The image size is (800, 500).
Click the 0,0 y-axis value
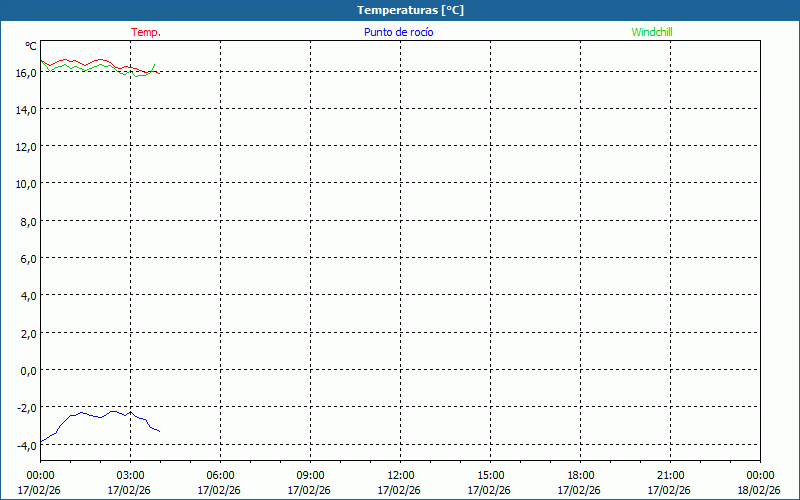(x=28, y=371)
